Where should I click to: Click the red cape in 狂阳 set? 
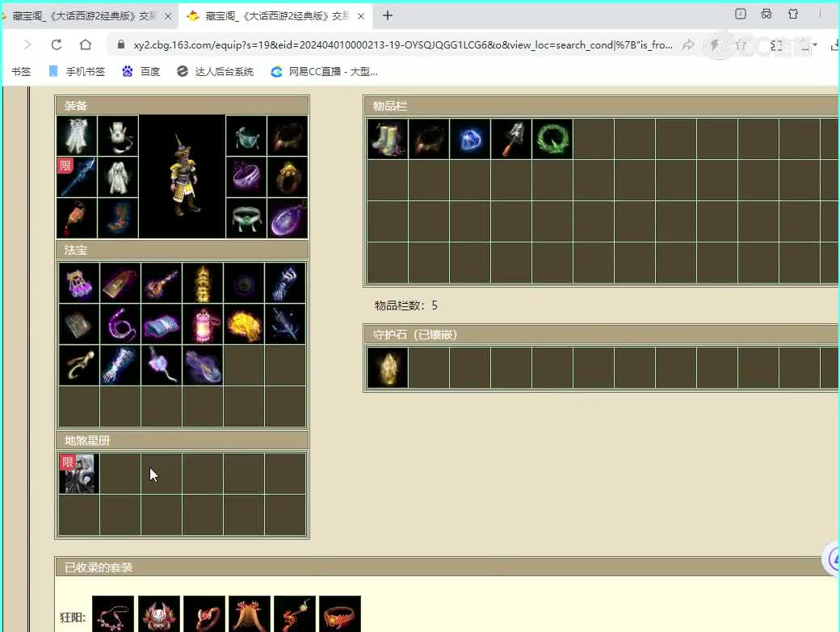click(x=249, y=615)
